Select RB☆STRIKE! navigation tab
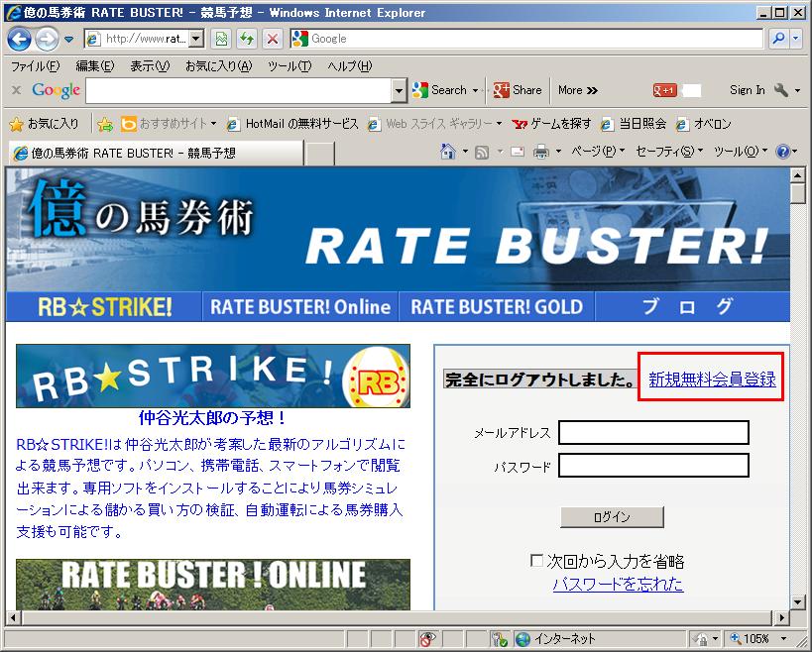 104,307
